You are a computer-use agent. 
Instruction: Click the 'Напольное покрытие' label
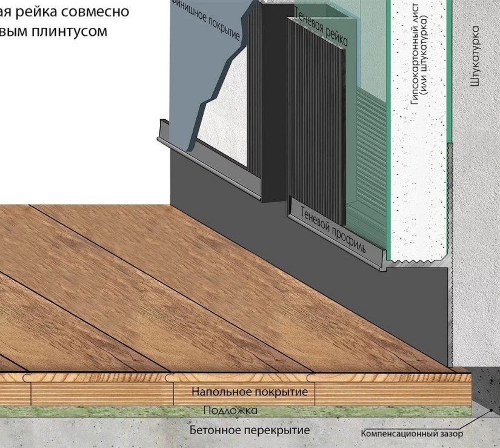[x=250, y=392]
